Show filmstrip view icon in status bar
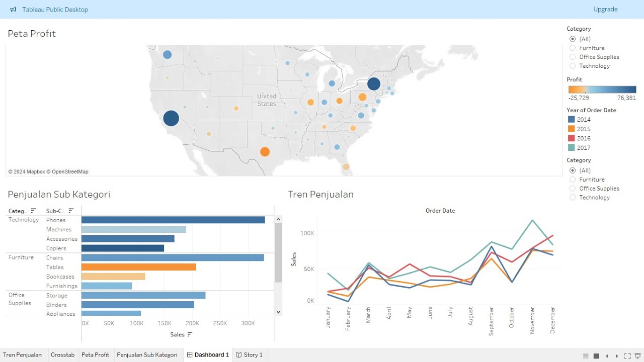Screen dimensions: 644x362 (x=586, y=355)
